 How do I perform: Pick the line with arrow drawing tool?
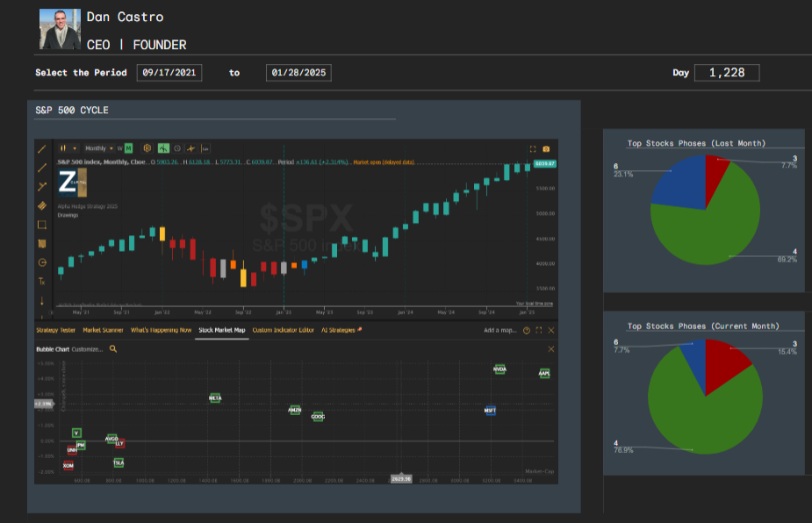pyautogui.click(x=42, y=186)
